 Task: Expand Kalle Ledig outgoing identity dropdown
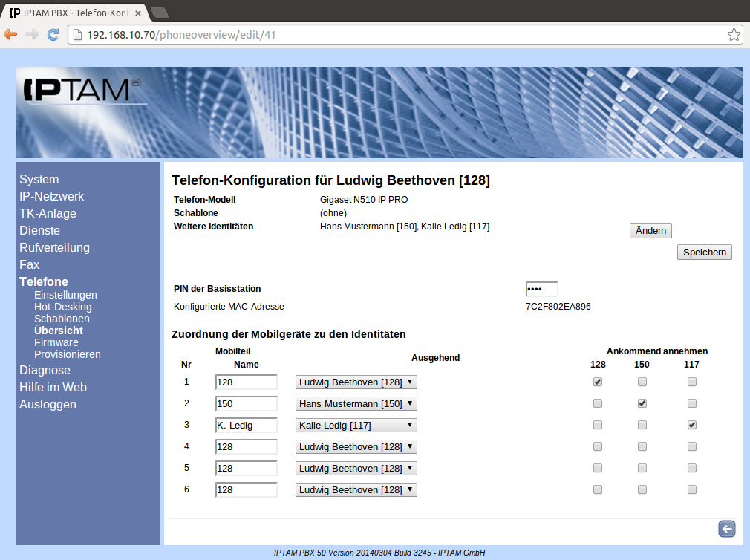(x=356, y=426)
